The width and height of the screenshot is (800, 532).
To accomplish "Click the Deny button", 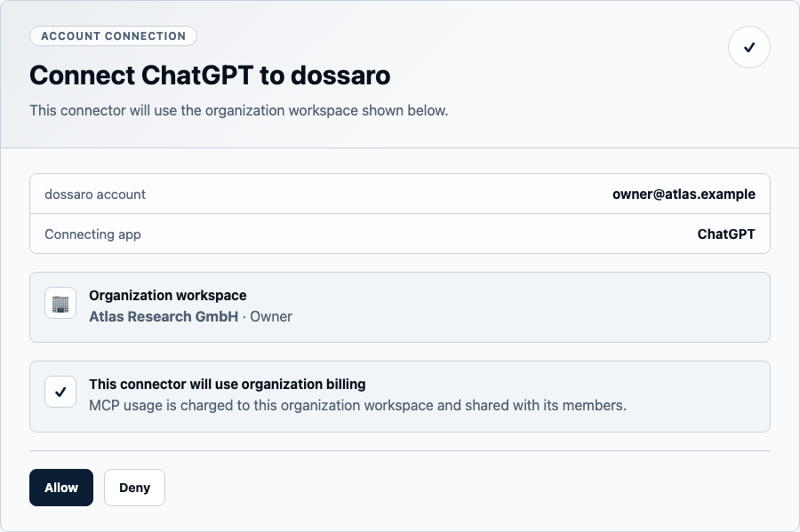I will [x=135, y=488].
